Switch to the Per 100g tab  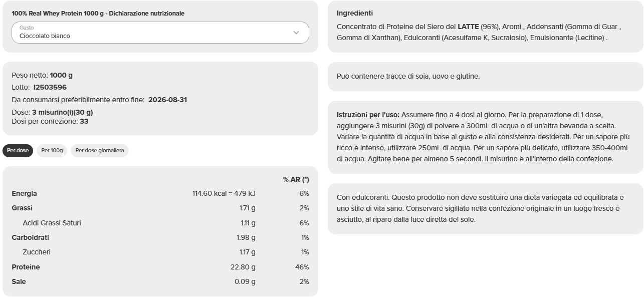pos(51,150)
